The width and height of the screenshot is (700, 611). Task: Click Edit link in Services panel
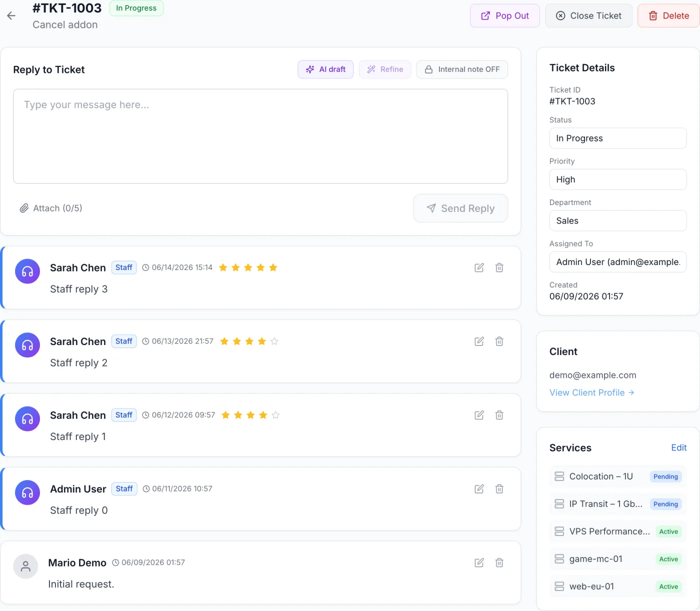[x=678, y=447]
